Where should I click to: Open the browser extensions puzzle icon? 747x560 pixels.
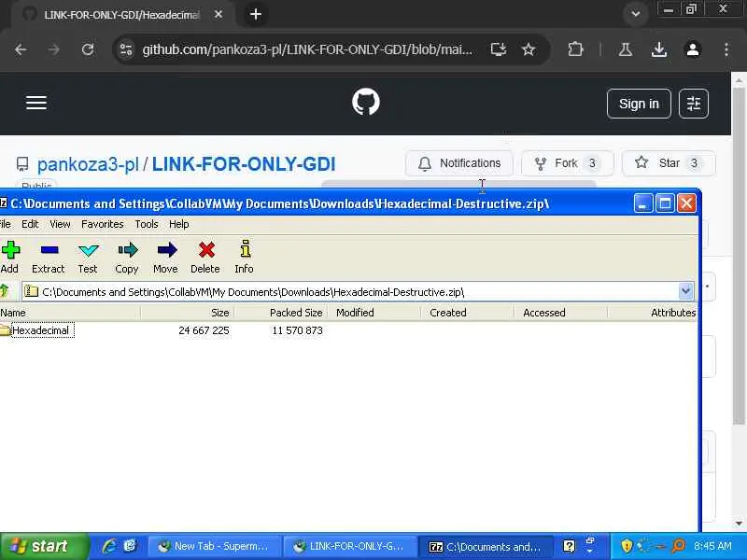[575, 49]
